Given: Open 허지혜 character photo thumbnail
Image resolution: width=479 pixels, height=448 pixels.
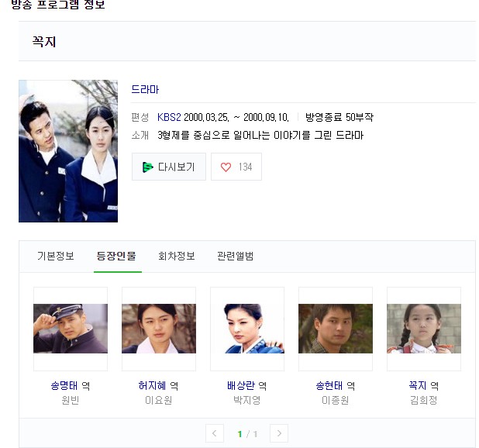Looking at the screenshot, I should pyautogui.click(x=159, y=329).
